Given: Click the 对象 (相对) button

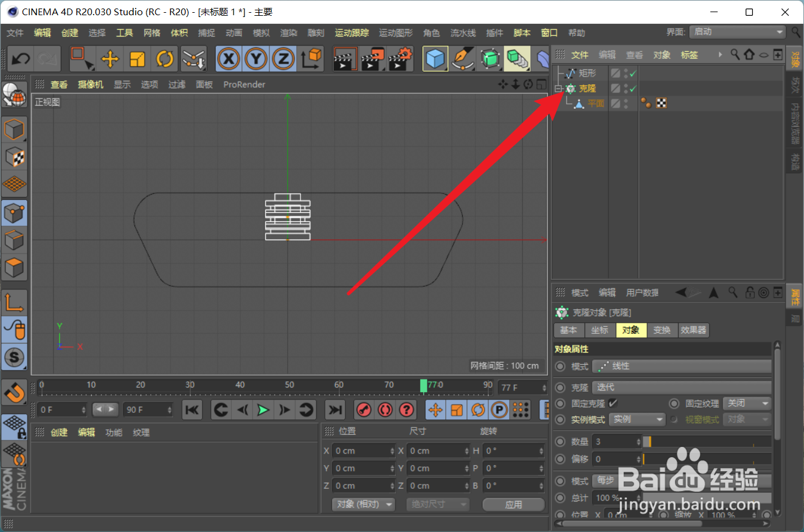Looking at the screenshot, I should click(363, 504).
